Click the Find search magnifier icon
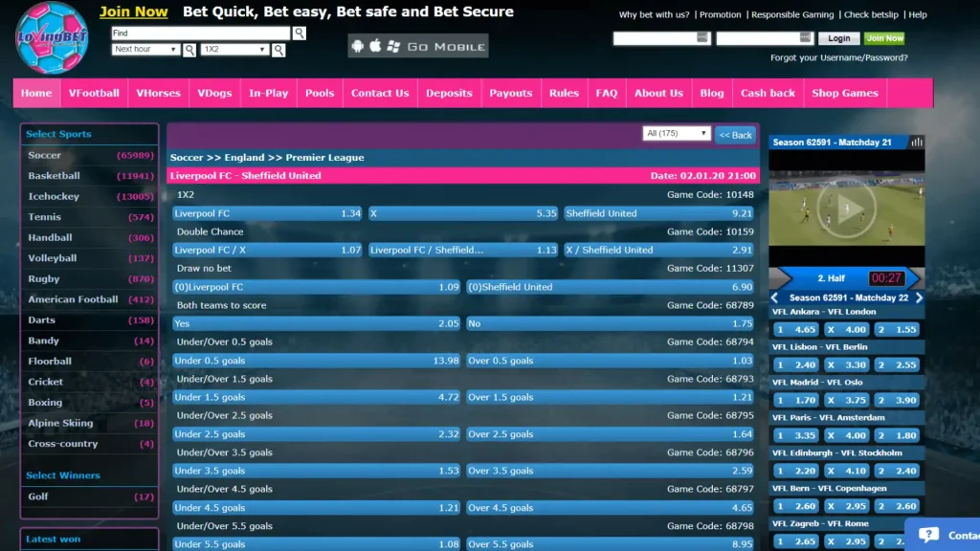 pyautogui.click(x=300, y=33)
